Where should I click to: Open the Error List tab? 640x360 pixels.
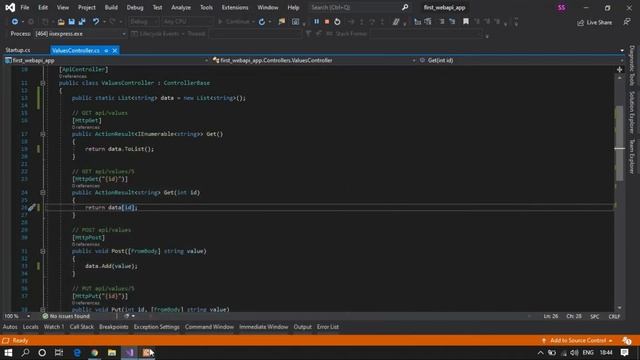(328, 327)
